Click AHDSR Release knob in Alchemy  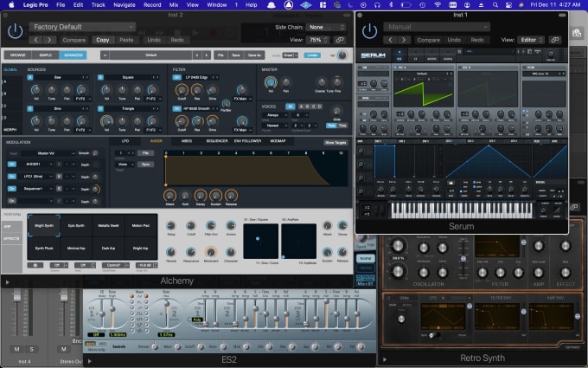tap(231, 196)
